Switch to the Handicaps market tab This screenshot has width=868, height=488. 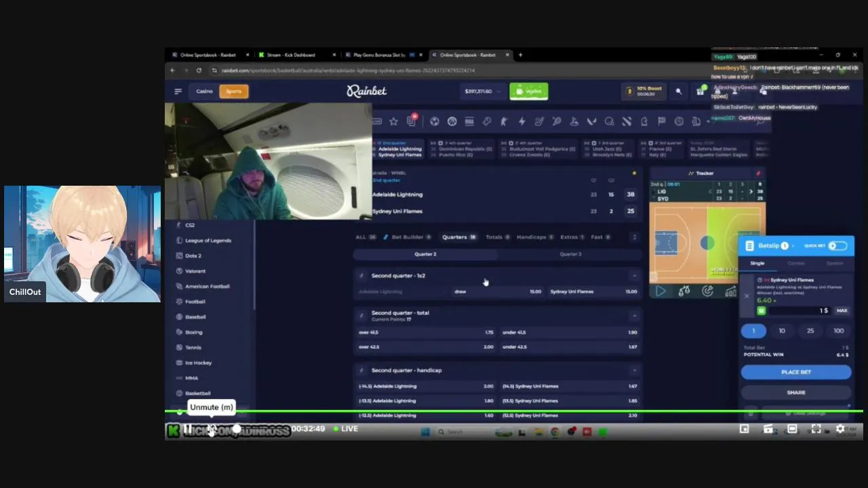coord(535,237)
